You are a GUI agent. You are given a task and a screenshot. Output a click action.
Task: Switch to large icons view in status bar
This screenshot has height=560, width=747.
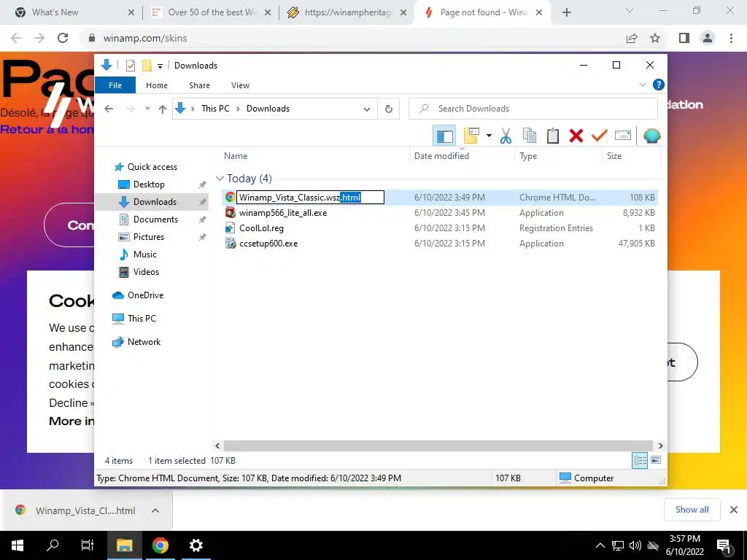656,460
